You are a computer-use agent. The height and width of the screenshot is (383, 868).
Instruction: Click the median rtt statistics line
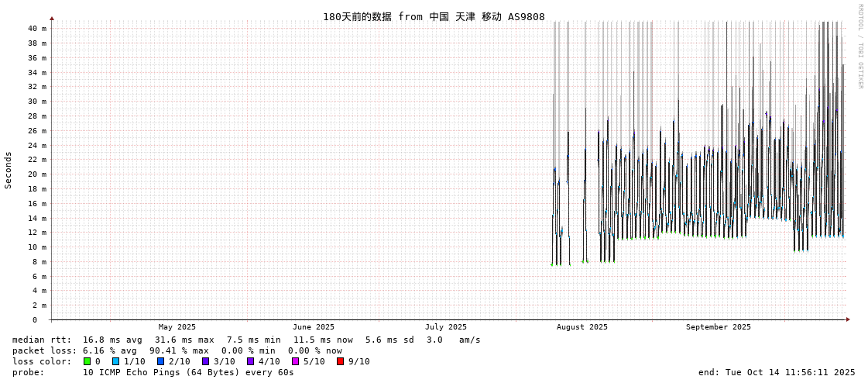coord(246,340)
